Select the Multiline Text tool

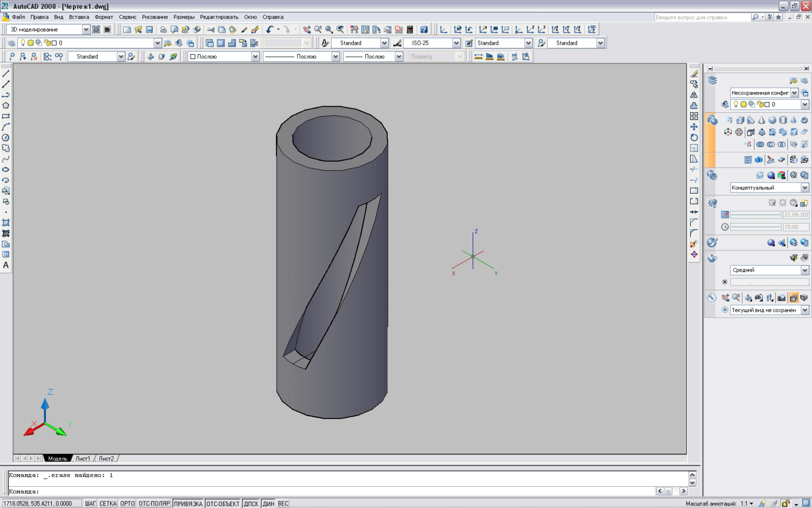[6, 265]
